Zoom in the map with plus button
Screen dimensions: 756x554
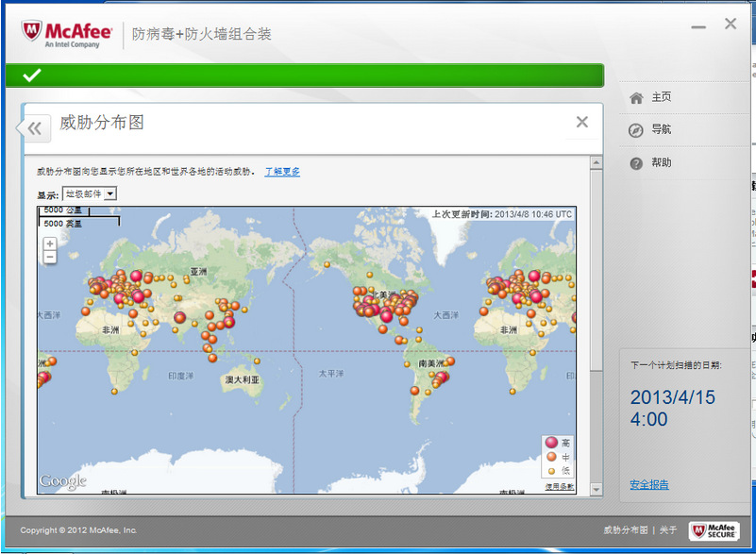tap(50, 243)
